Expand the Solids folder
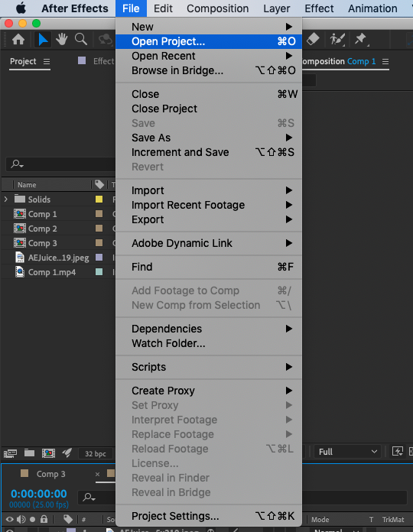The image size is (413, 532). pos(6,199)
